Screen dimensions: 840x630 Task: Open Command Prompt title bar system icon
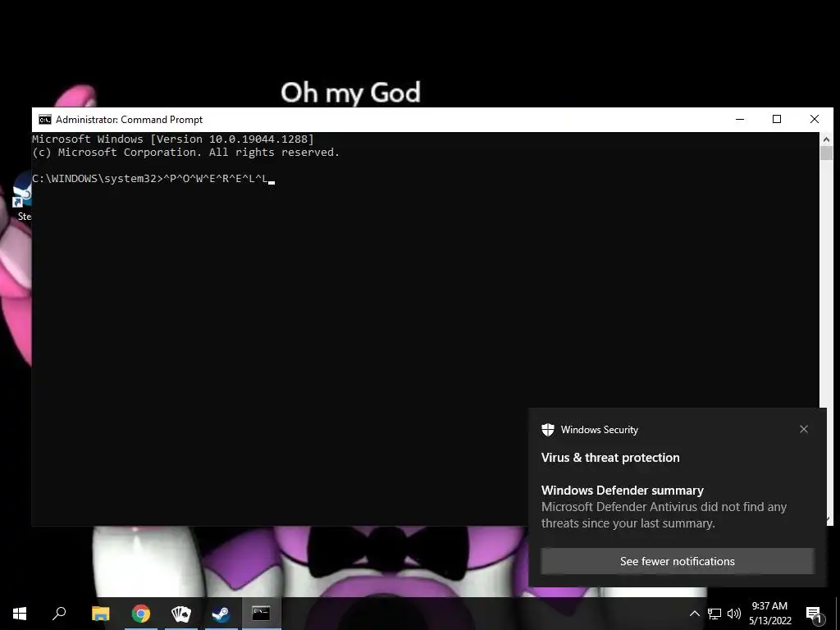click(45, 120)
